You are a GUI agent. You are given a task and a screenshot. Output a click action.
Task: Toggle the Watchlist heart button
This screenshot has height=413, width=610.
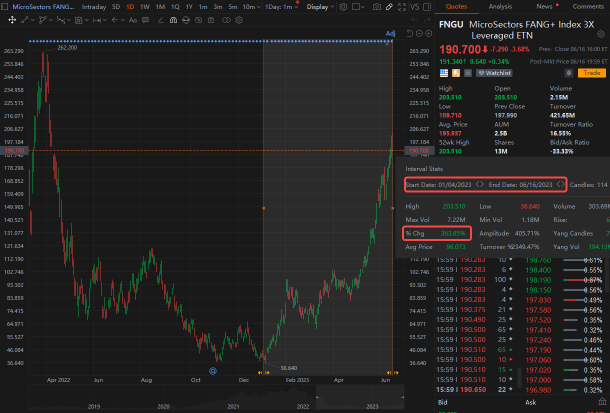[494, 73]
